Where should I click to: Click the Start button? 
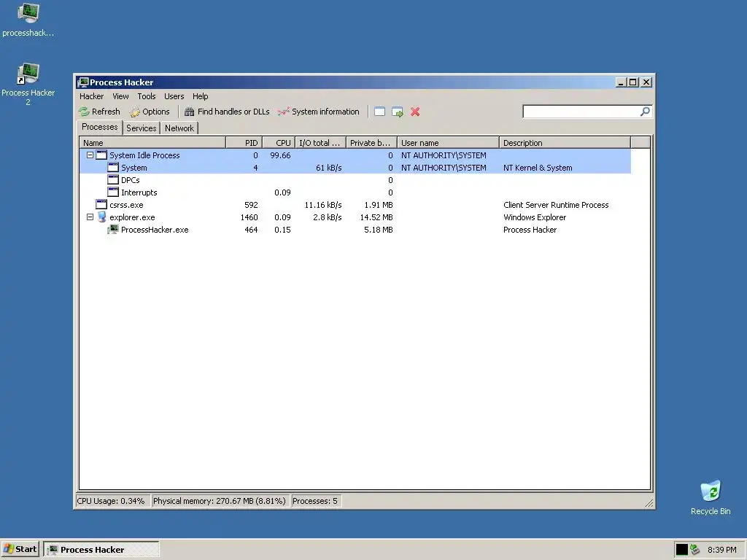(x=20, y=550)
